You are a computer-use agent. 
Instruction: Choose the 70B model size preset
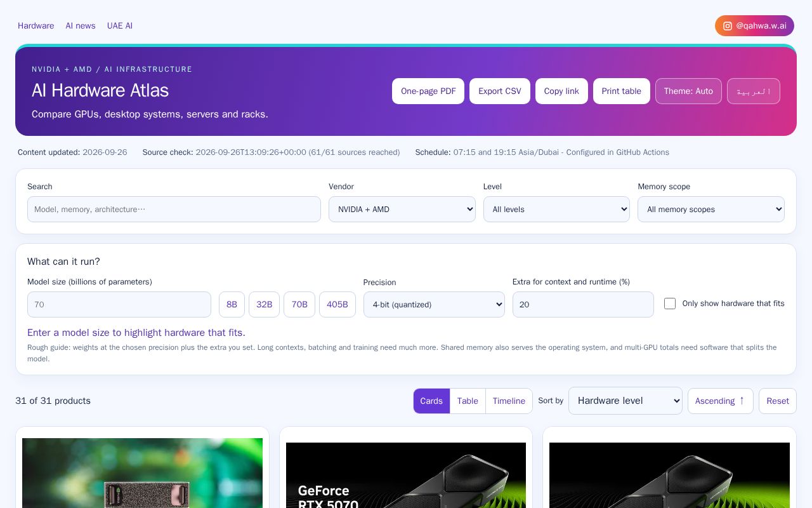pyautogui.click(x=299, y=304)
